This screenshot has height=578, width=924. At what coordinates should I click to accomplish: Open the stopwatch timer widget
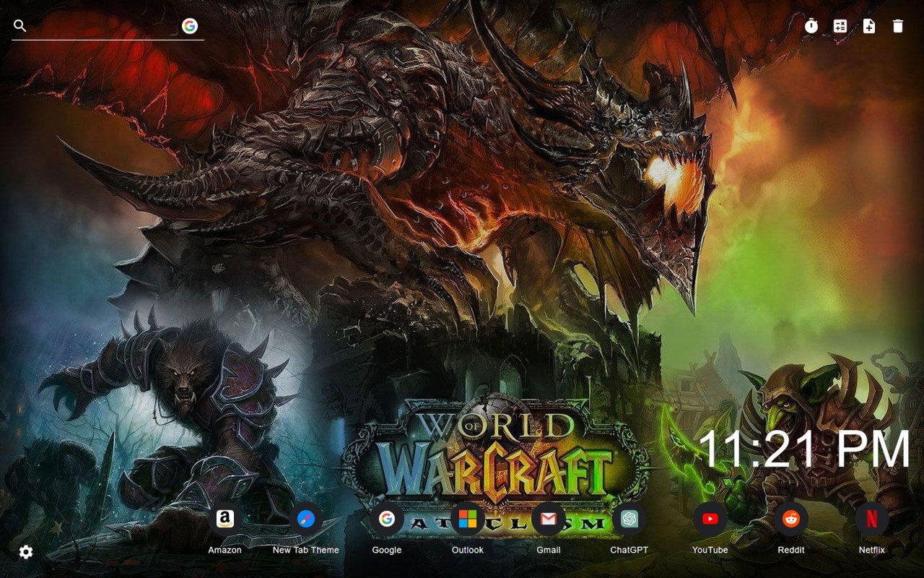coord(811,26)
